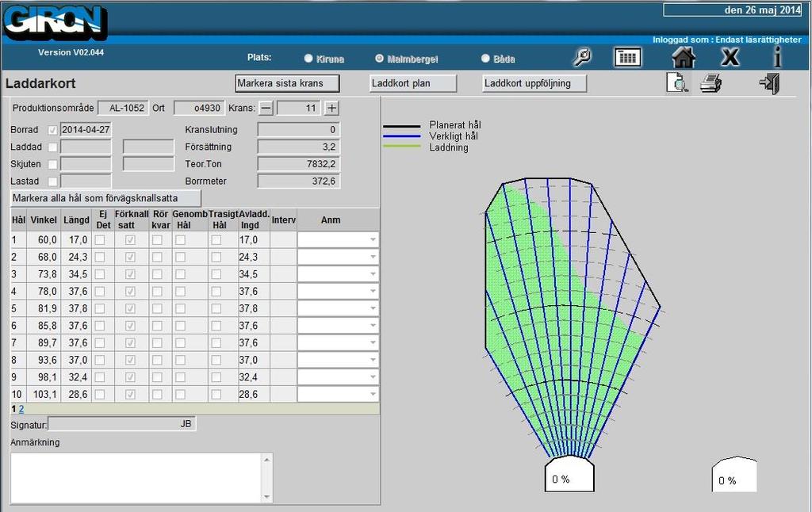Click the Borrmeter value 372,6
The width and height of the screenshot is (812, 512).
(299, 181)
